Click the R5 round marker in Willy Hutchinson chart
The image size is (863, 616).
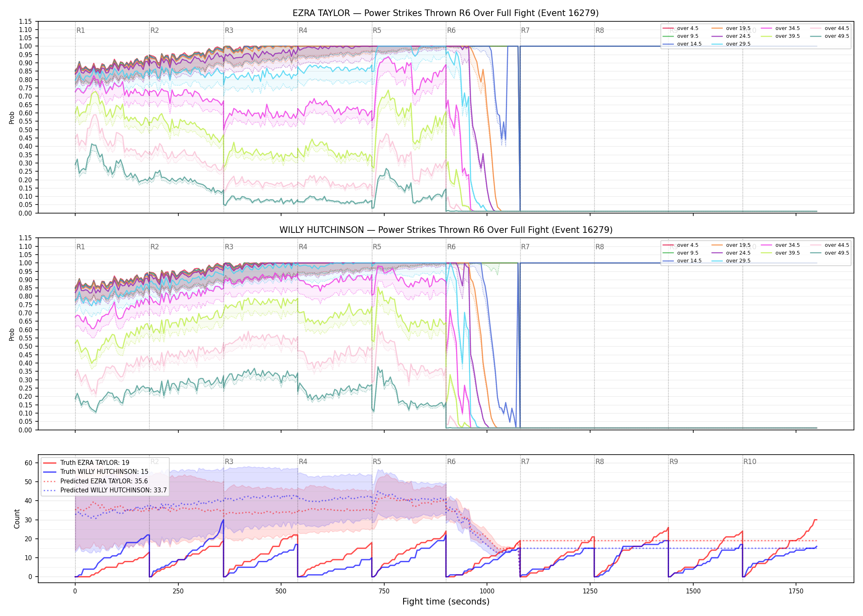[377, 247]
